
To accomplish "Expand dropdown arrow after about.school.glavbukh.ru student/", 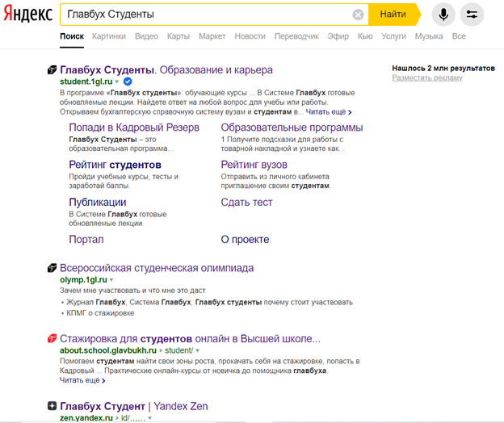I will (x=197, y=350).
